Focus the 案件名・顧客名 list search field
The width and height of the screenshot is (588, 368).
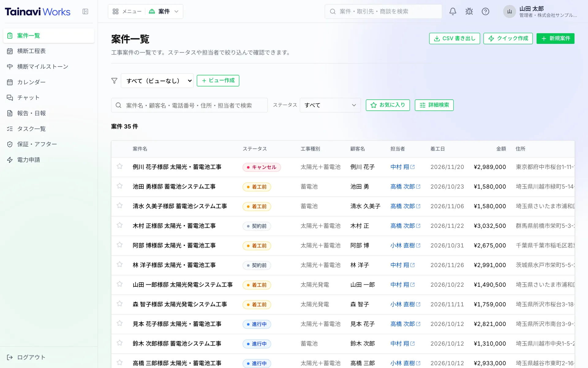click(189, 105)
